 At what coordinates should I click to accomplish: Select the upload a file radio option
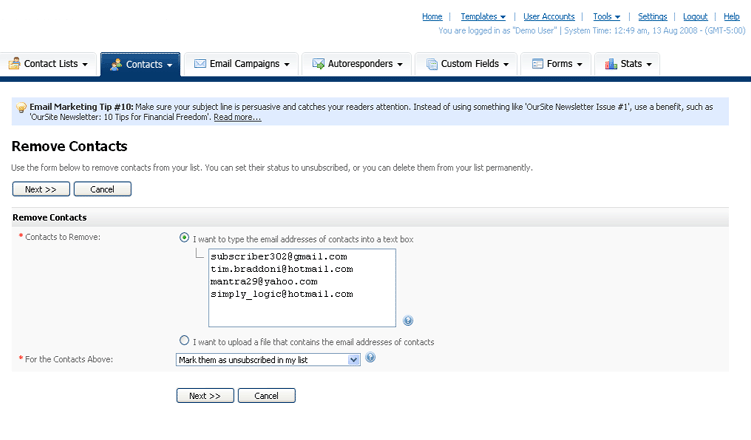(x=184, y=340)
